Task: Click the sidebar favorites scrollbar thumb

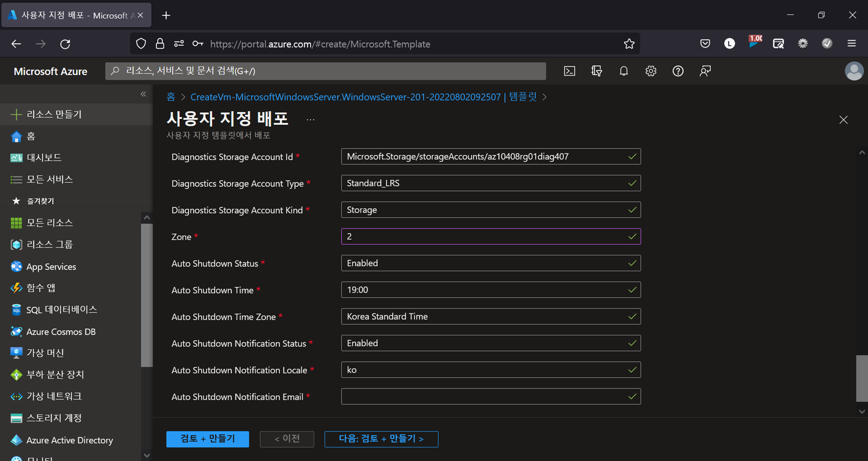Action: (147, 295)
